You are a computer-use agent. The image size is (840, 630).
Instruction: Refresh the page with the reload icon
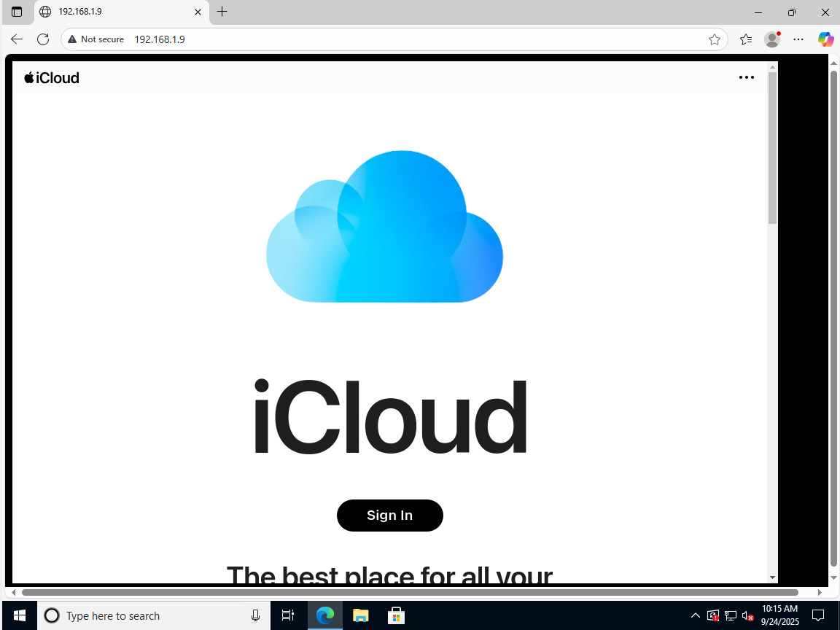(43, 39)
